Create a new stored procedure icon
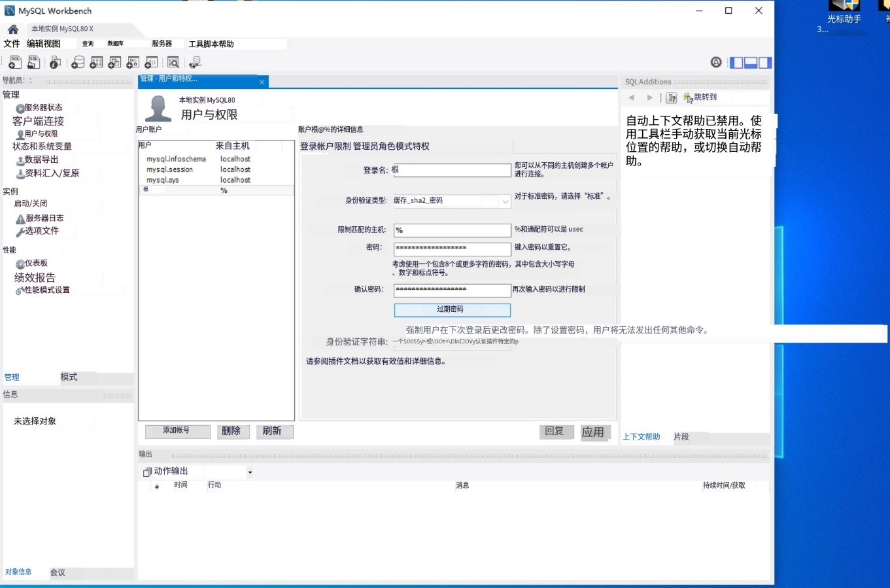Screen dimensions: 890x588 [133, 62]
